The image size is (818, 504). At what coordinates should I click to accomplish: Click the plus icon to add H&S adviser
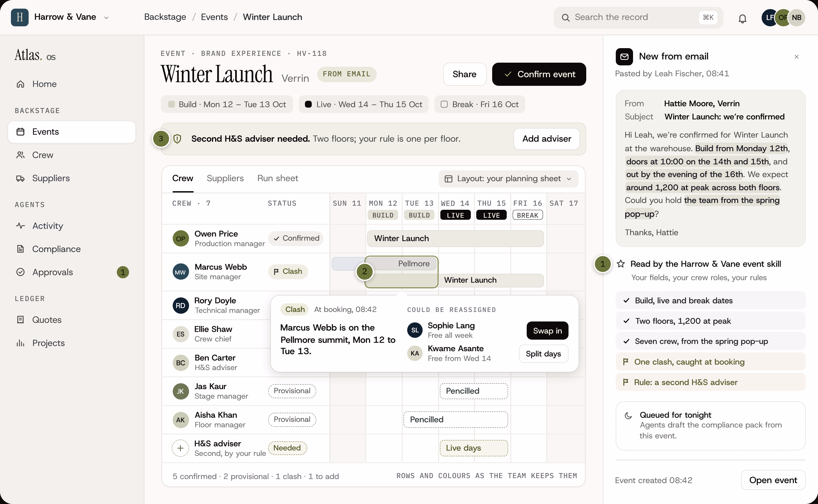[180, 448]
